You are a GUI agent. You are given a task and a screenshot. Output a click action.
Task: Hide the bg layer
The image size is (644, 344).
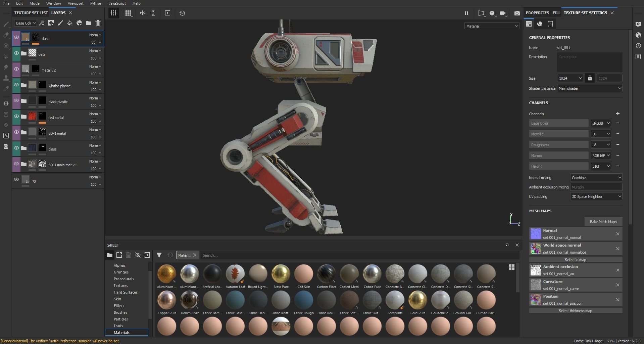(x=16, y=180)
